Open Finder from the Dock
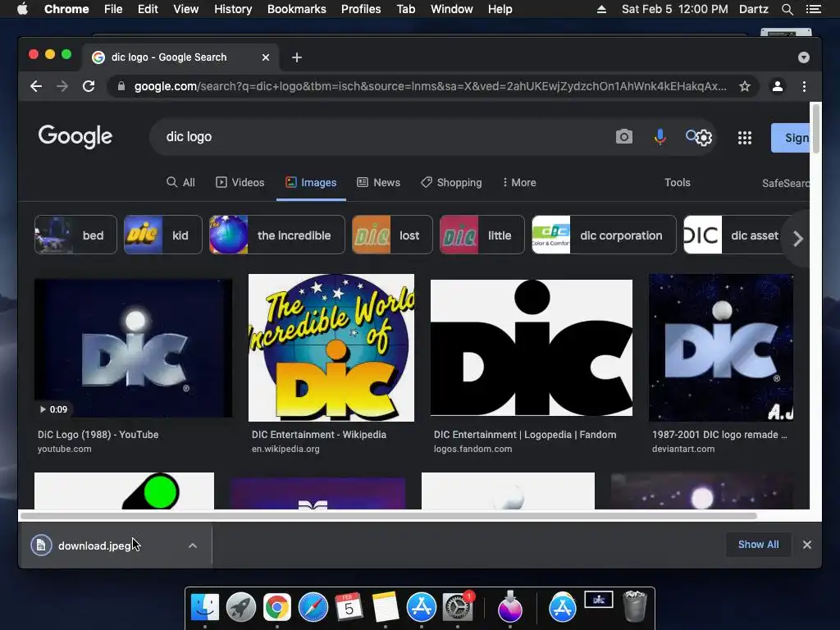Screen dimensions: 840x630 click(x=204, y=607)
